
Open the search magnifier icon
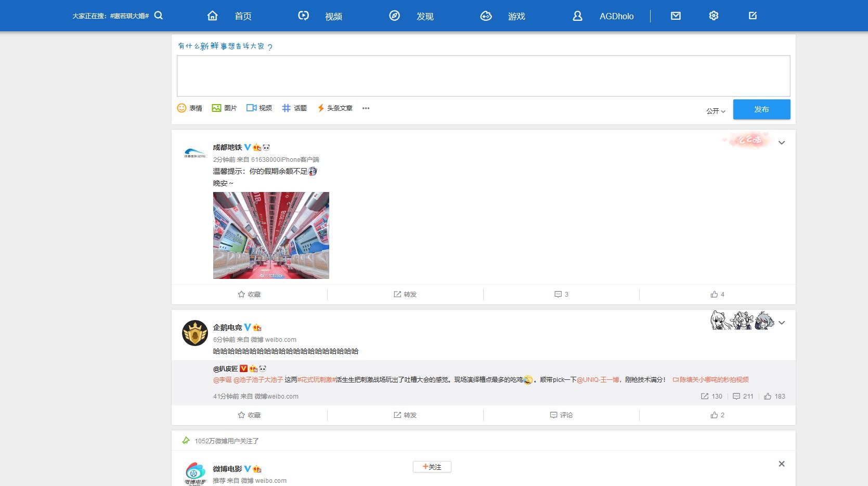tap(159, 16)
